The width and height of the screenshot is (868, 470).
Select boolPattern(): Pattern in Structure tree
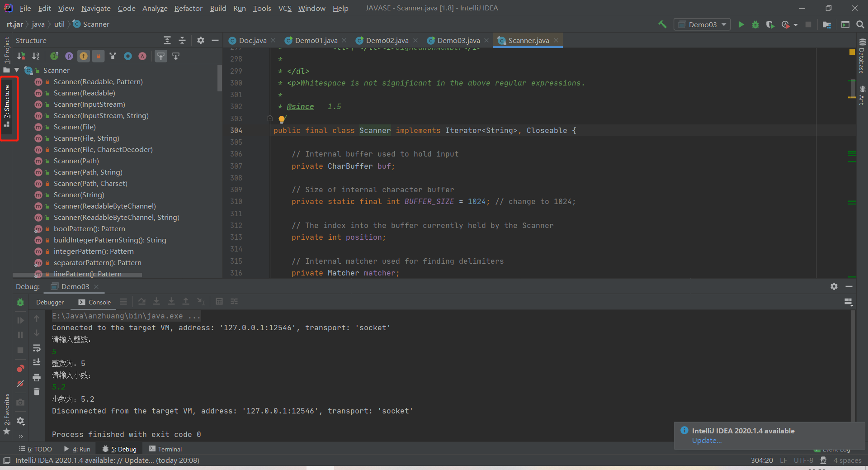click(89, 229)
